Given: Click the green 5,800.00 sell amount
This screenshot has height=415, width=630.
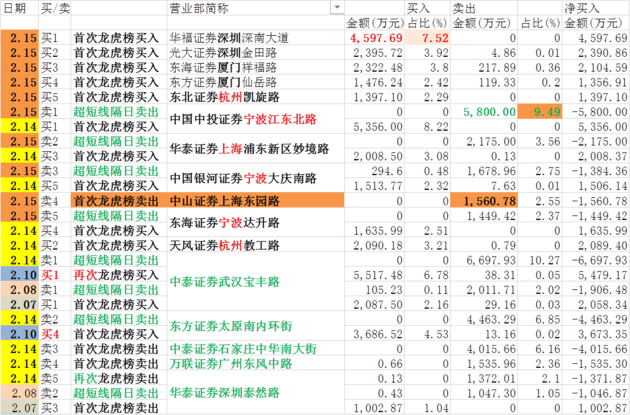Looking at the screenshot, I should [x=484, y=112].
